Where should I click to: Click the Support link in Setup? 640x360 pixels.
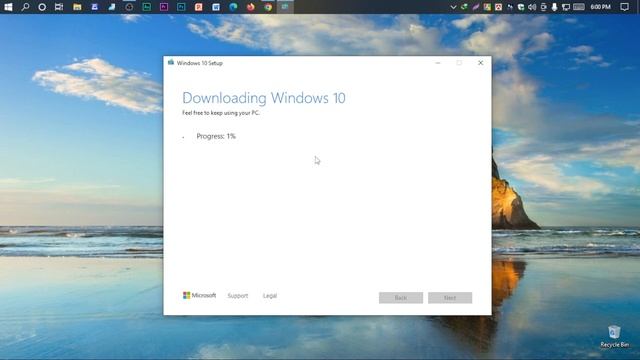point(238,296)
